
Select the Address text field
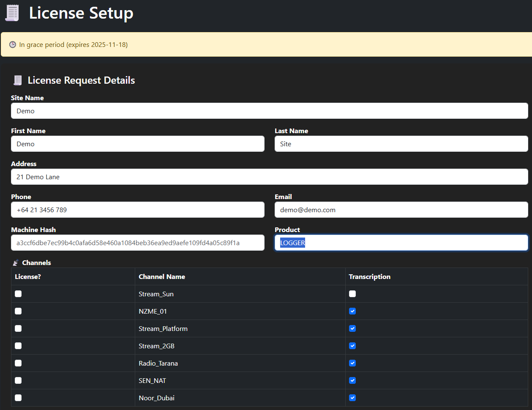tap(269, 177)
